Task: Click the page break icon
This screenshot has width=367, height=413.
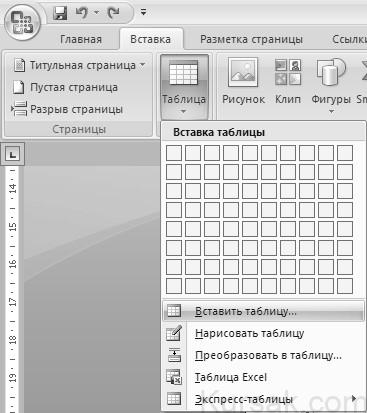Action: tap(19, 109)
